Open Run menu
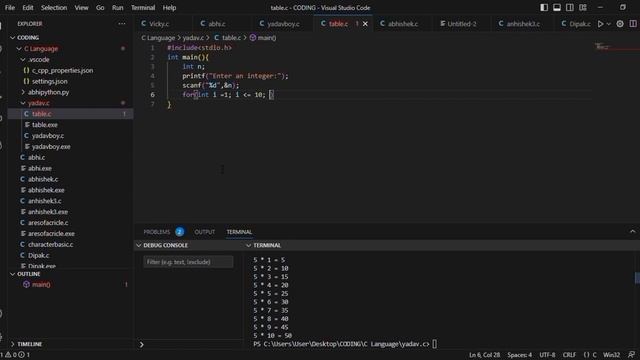Screen dimensions: 640x360 pyautogui.click(x=118, y=7)
